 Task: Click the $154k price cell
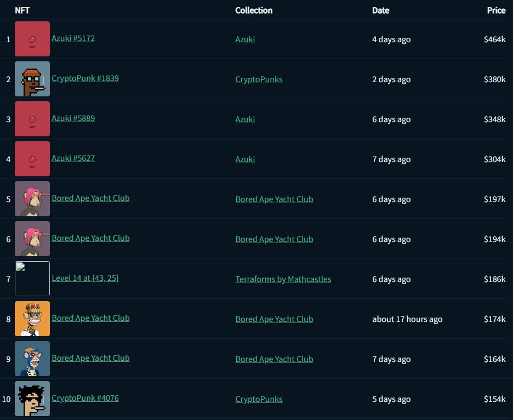click(495, 399)
